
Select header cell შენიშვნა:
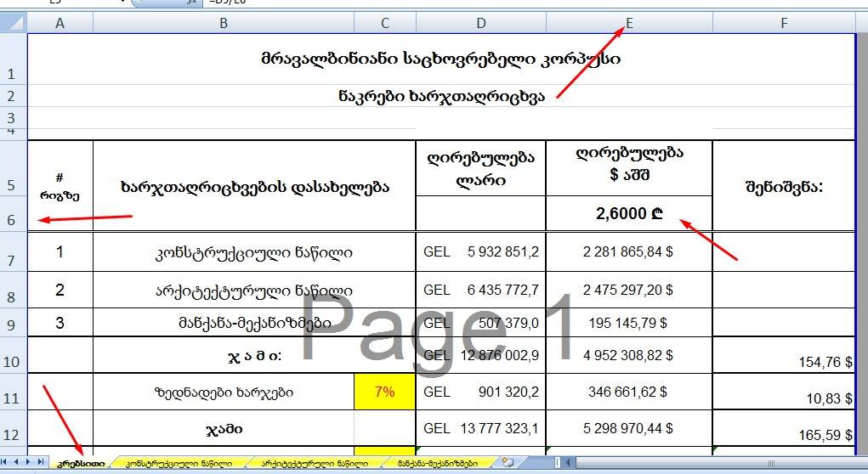(x=784, y=186)
